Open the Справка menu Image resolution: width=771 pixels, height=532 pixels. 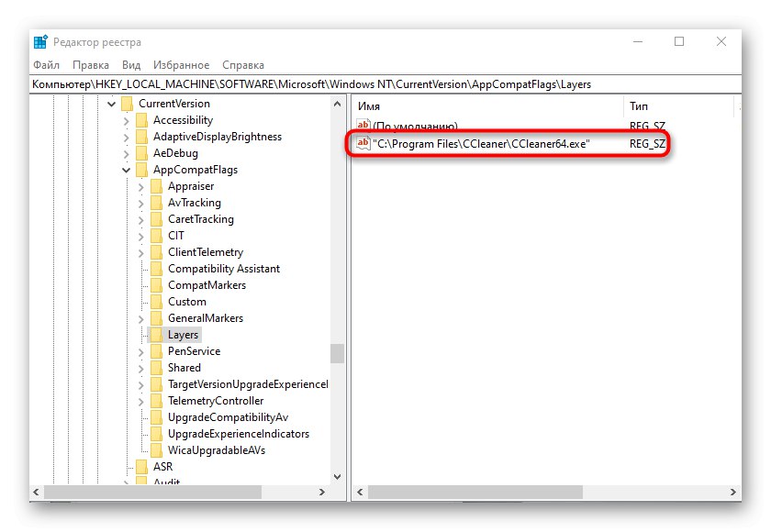[x=243, y=65]
